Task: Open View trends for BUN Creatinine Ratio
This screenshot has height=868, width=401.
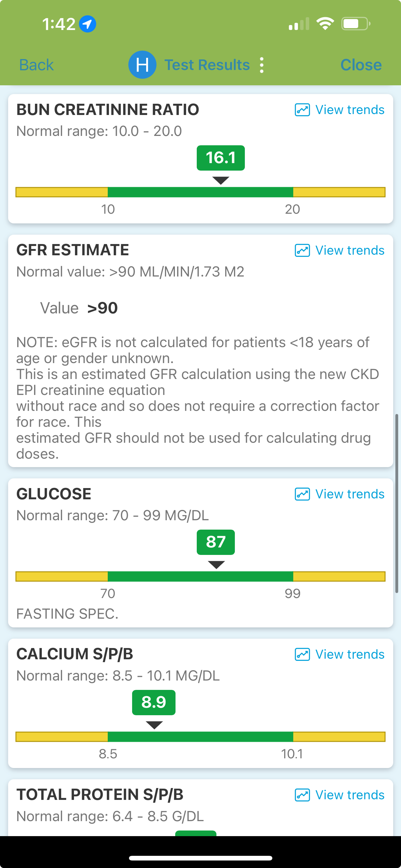Action: coord(349,110)
